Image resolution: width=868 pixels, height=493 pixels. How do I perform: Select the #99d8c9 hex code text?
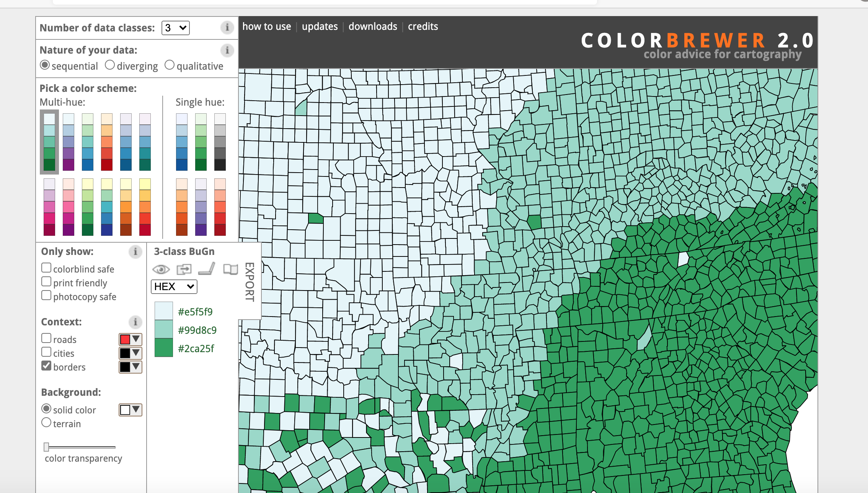pyautogui.click(x=197, y=330)
